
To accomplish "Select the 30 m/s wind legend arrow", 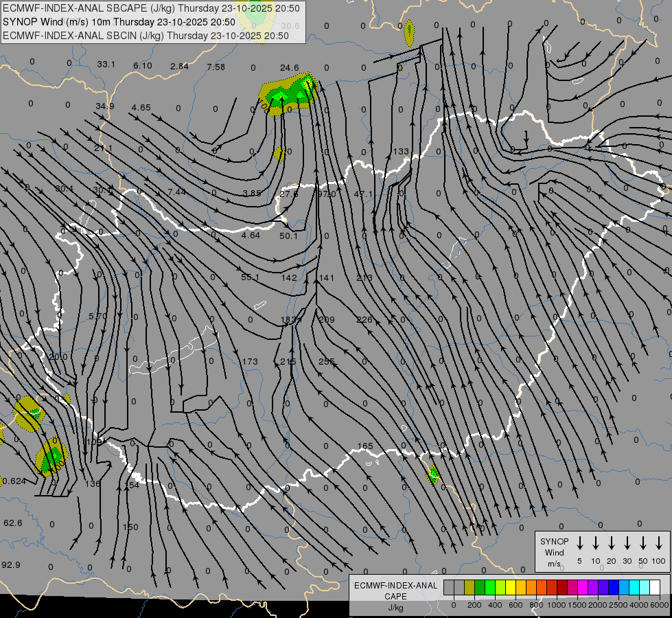I will coord(627,543).
